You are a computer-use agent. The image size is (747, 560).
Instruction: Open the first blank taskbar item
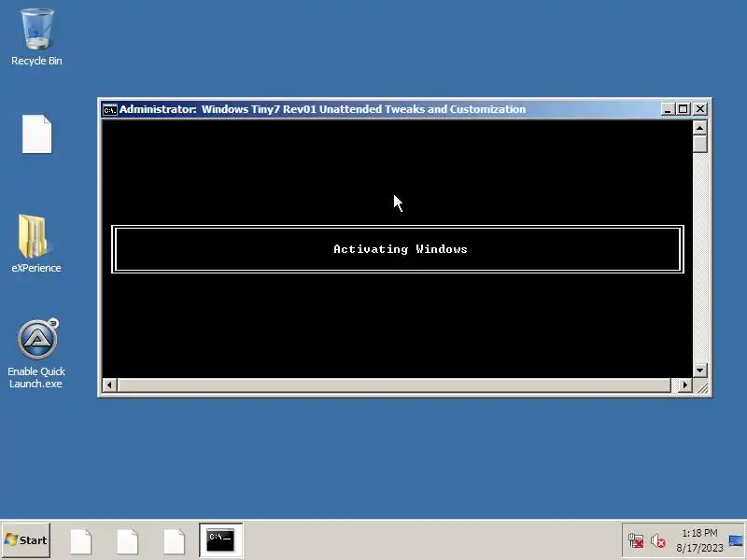point(81,541)
